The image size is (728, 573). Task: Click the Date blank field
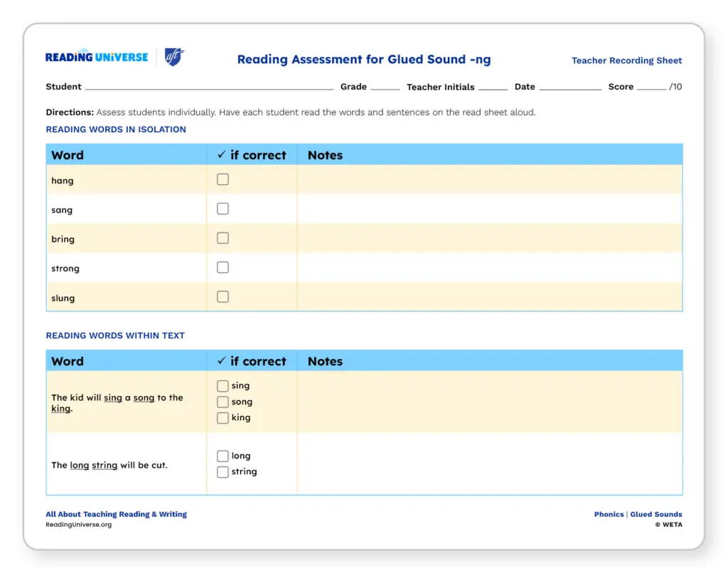point(569,87)
